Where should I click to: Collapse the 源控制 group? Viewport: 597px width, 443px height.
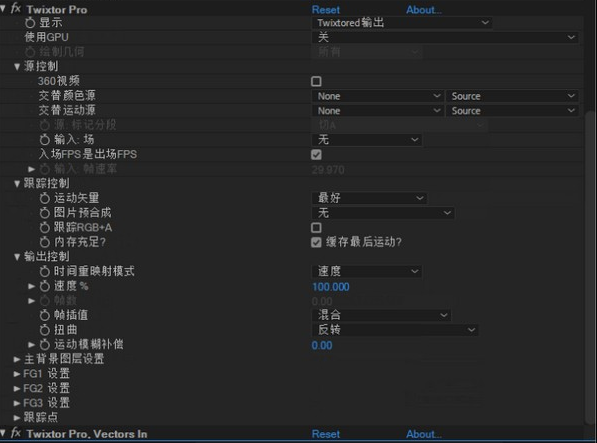tap(17, 67)
